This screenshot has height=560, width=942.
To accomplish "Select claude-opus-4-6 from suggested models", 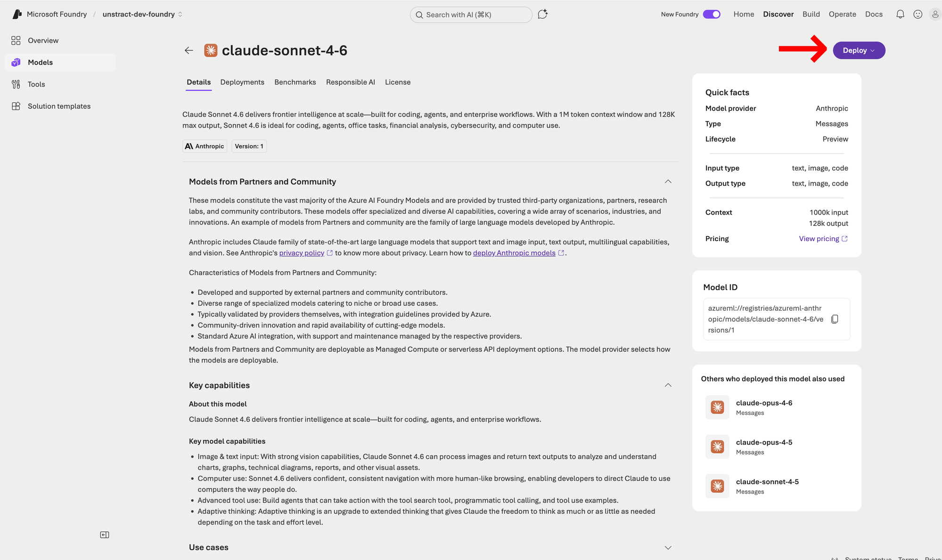I will click(x=763, y=403).
